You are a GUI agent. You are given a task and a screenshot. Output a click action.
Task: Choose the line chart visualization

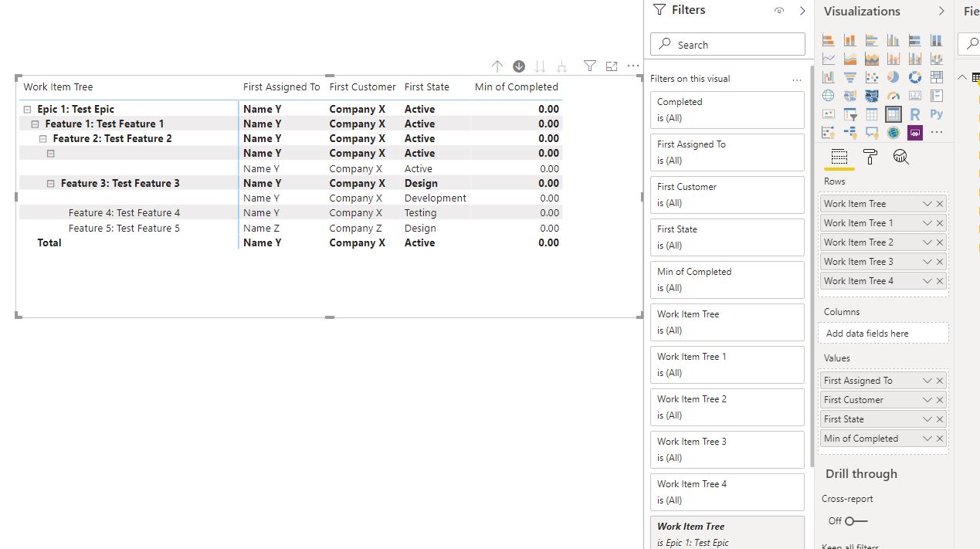pyautogui.click(x=829, y=59)
